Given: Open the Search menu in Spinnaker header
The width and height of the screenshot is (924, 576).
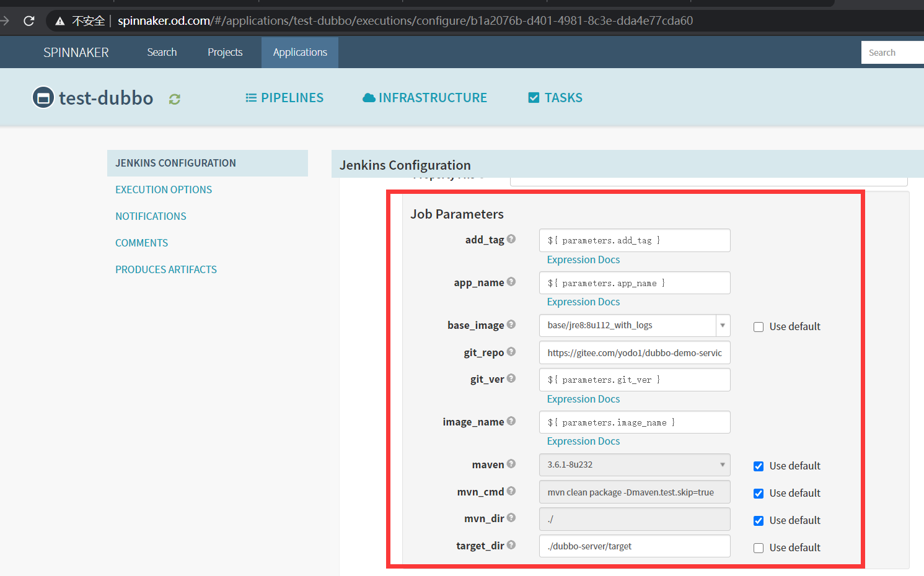Looking at the screenshot, I should pyautogui.click(x=162, y=53).
